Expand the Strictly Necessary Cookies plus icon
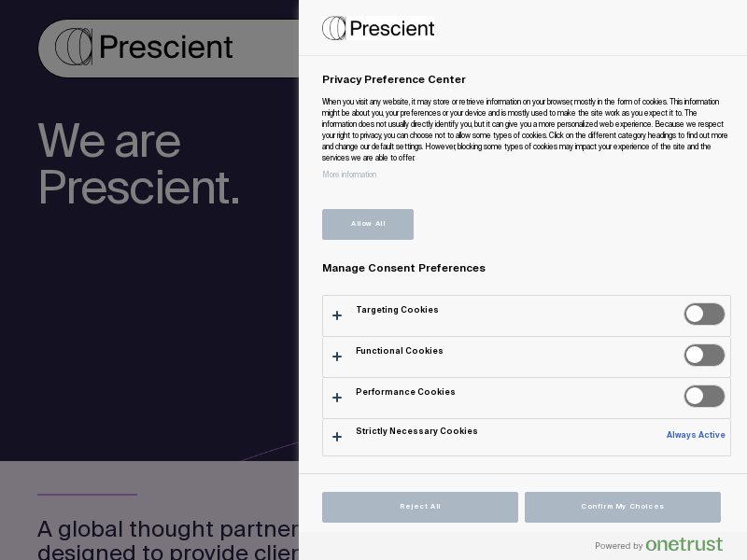 coord(337,437)
